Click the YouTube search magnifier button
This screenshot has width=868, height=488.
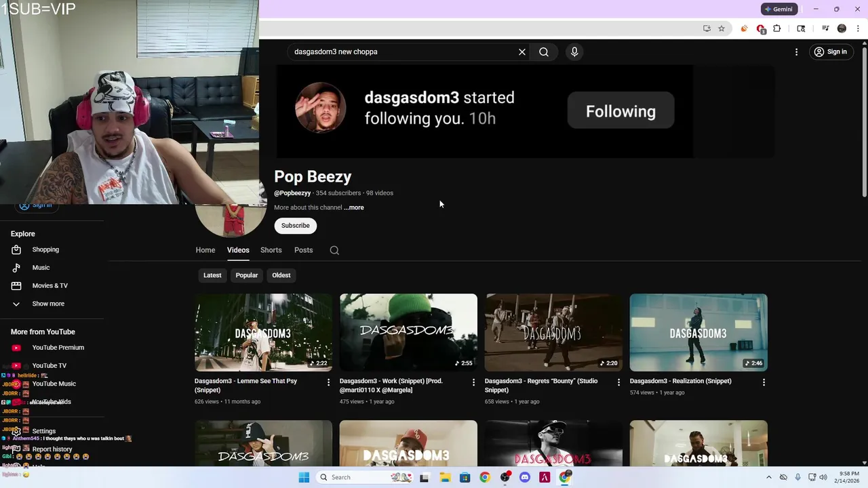tap(544, 52)
